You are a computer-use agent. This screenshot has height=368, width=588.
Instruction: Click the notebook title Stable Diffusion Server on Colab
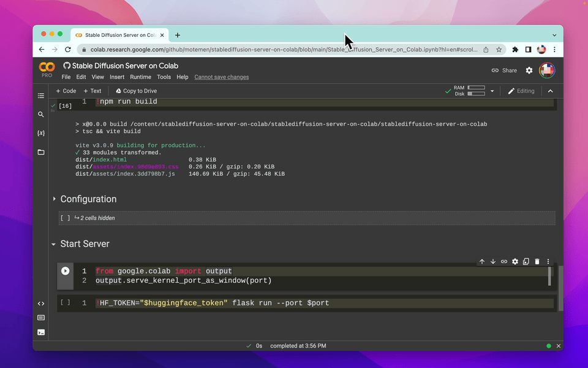(125, 66)
